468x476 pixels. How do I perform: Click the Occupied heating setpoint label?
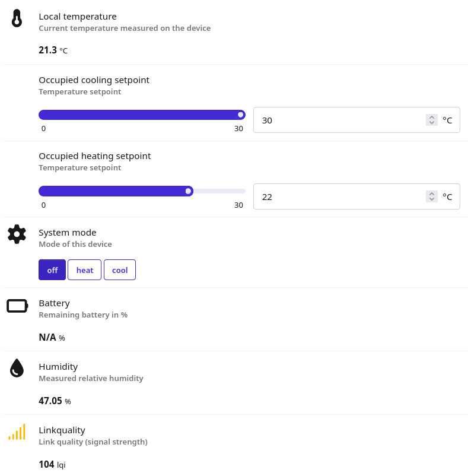pyautogui.click(x=94, y=156)
